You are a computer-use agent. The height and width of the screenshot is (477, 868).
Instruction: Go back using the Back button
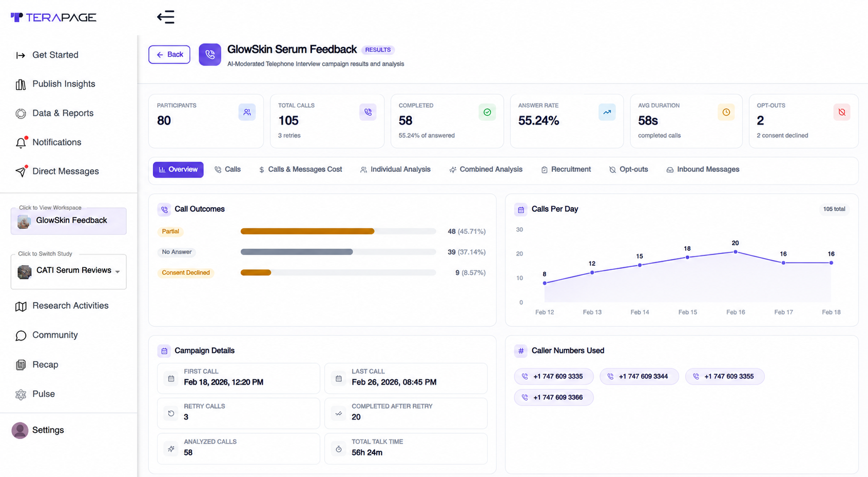pyautogui.click(x=169, y=54)
